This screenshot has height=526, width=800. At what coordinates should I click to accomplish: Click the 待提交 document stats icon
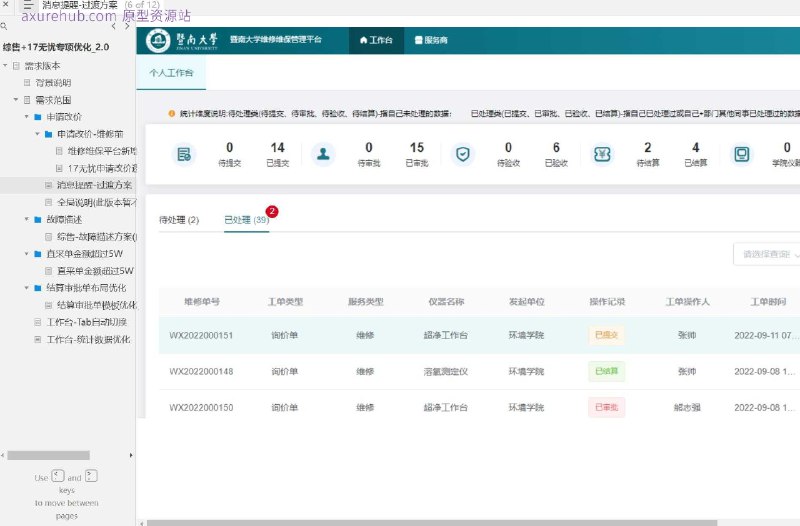pos(184,154)
